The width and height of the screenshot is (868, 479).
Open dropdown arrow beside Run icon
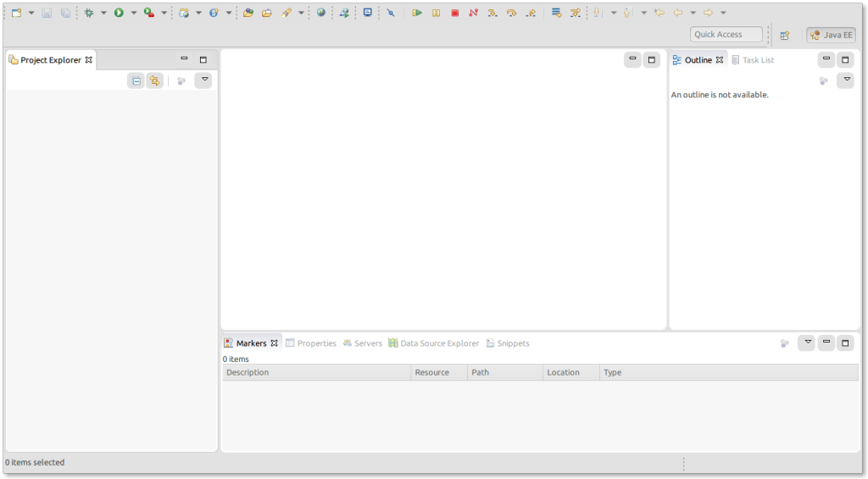tap(133, 13)
